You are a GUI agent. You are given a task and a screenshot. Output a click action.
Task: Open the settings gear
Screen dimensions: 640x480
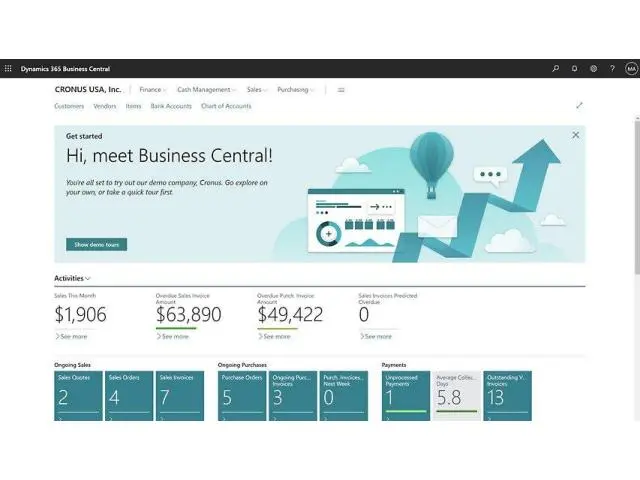593,69
